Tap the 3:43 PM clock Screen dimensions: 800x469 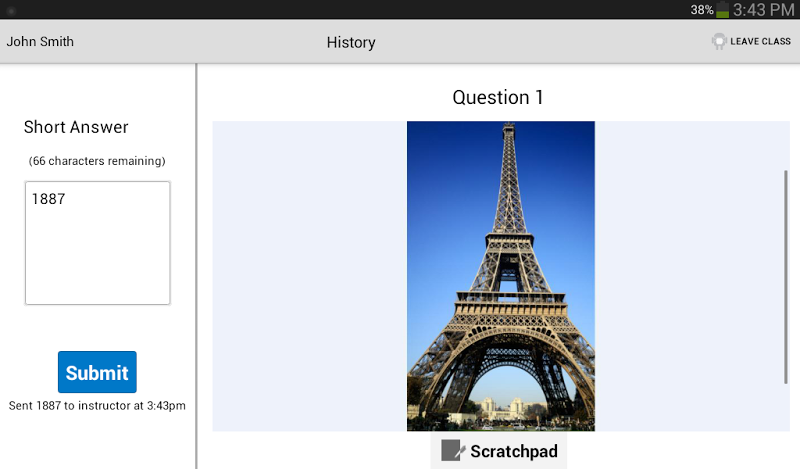(764, 10)
